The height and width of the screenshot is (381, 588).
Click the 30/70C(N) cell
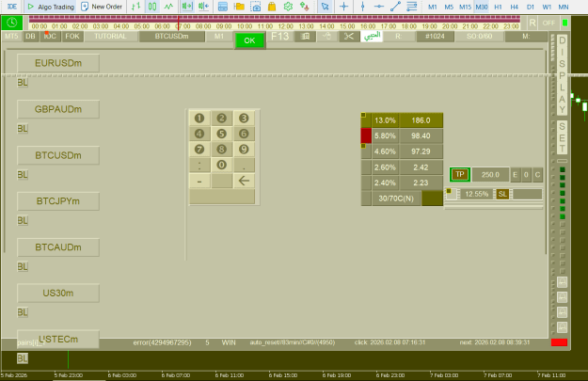pyautogui.click(x=396, y=198)
